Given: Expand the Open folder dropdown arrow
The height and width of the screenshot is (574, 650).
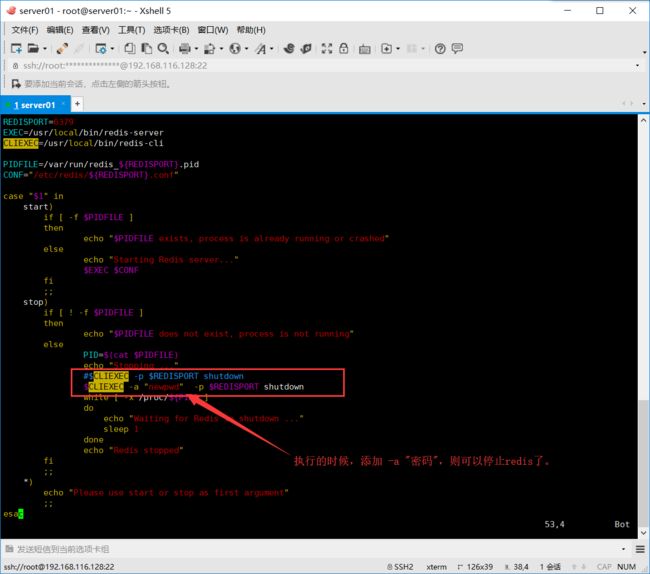Looking at the screenshot, I should point(45,49).
